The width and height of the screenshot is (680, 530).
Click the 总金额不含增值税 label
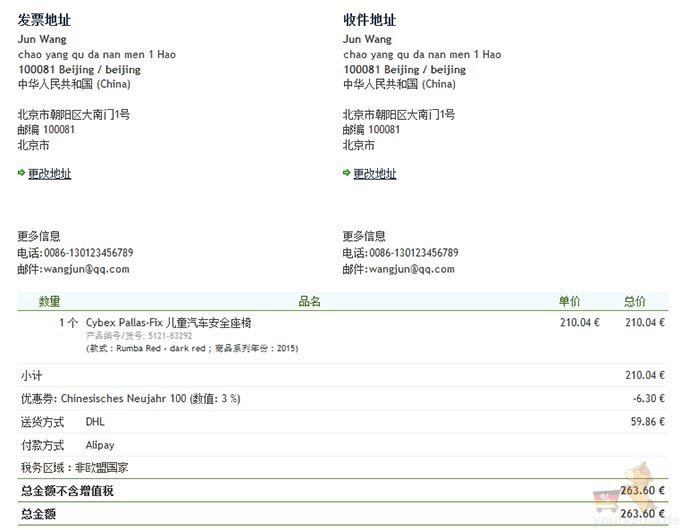[x=67, y=491]
